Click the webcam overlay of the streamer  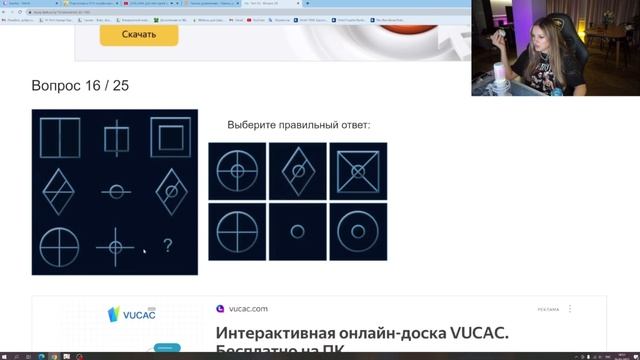tap(556, 48)
